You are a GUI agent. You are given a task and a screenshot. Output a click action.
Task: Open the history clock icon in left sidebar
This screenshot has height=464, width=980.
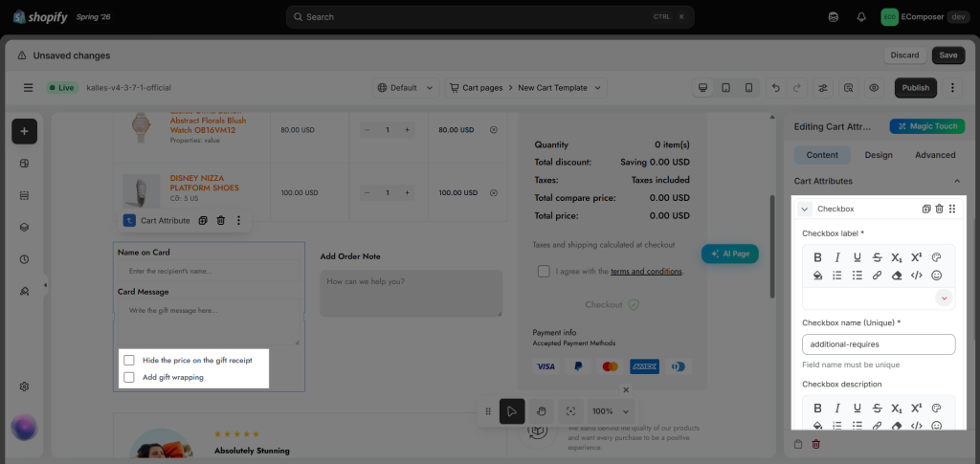pyautogui.click(x=24, y=259)
